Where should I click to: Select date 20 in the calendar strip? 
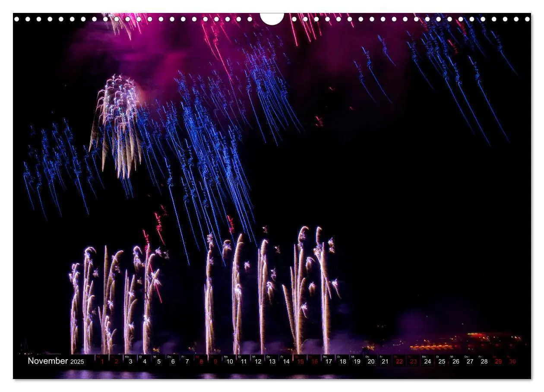[371, 361]
